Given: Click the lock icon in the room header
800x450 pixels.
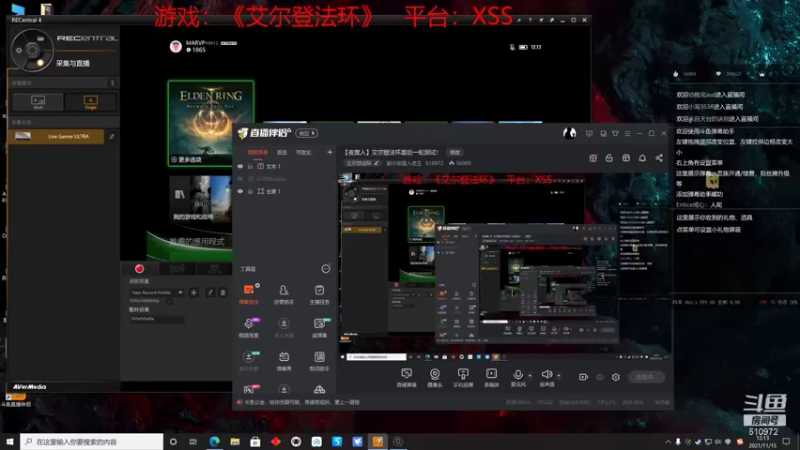Looking at the screenshot, I should (609, 158).
